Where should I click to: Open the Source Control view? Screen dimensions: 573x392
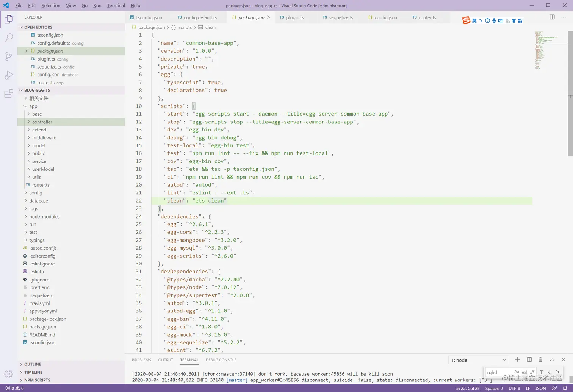coord(8,56)
